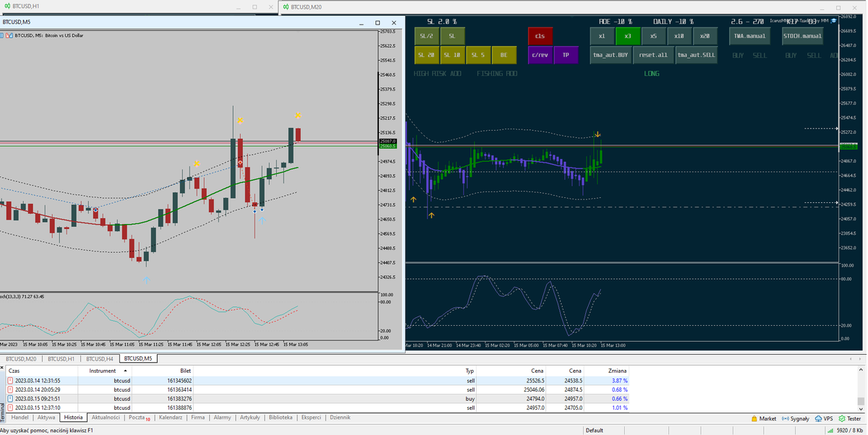
Task: Click BUY under TMA.manual
Action: [738, 55]
